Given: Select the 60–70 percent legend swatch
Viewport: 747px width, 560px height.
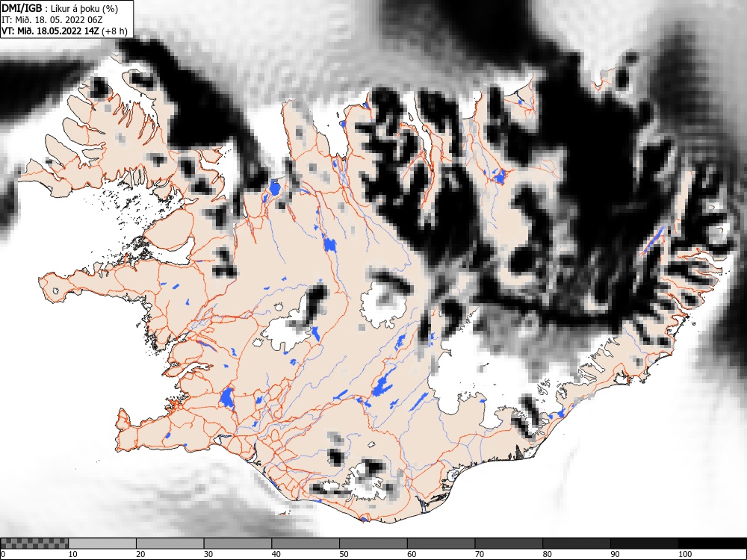Looking at the screenshot, I should click(x=441, y=544).
